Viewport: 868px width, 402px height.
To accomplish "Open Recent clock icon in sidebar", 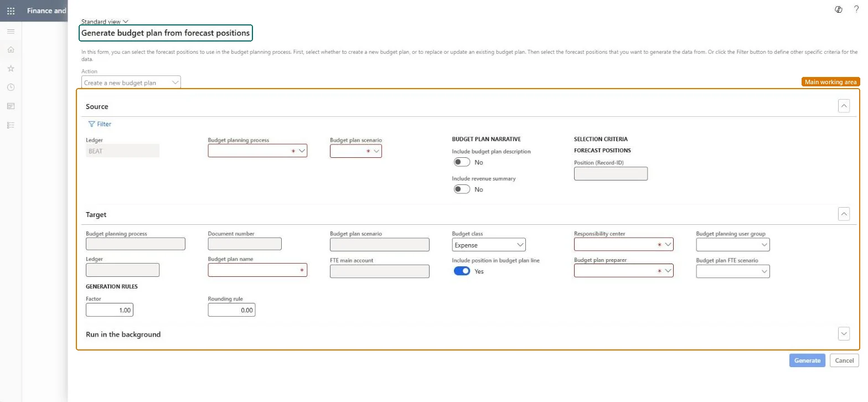I will (x=11, y=87).
